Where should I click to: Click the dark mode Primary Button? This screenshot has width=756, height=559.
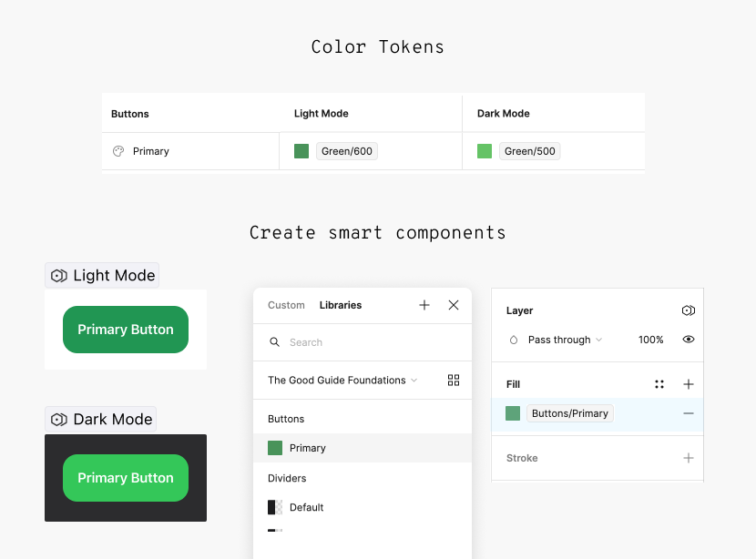(126, 478)
